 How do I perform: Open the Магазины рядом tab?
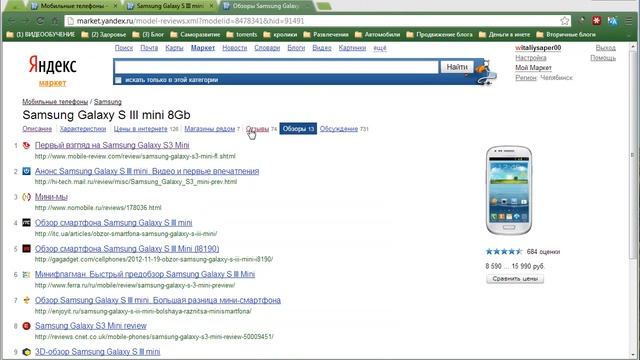pos(209,129)
